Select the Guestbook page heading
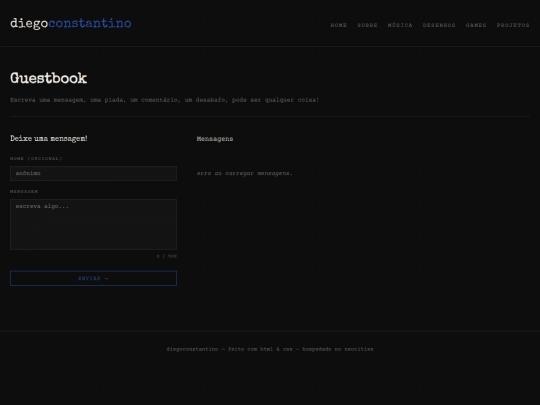540x405 pixels. [49, 79]
